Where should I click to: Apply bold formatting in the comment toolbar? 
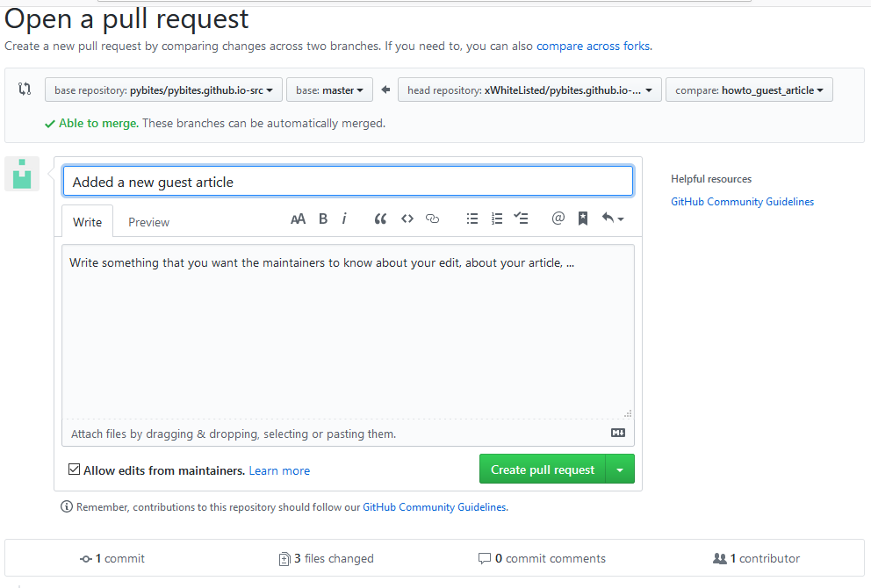(322, 219)
